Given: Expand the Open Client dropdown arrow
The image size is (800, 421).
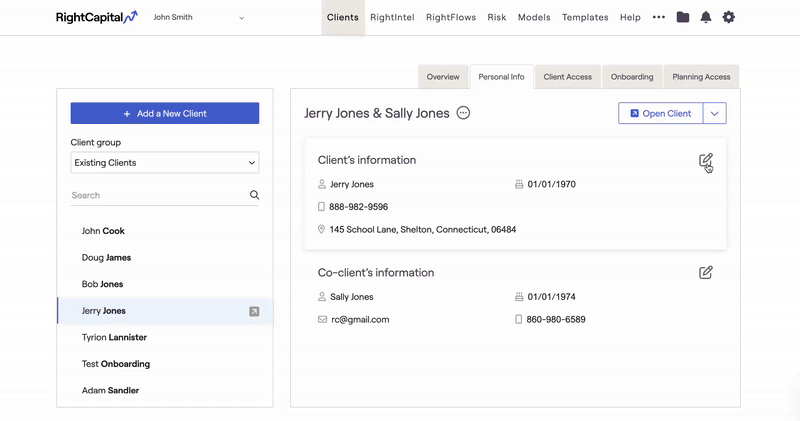Looking at the screenshot, I should pyautogui.click(x=714, y=113).
